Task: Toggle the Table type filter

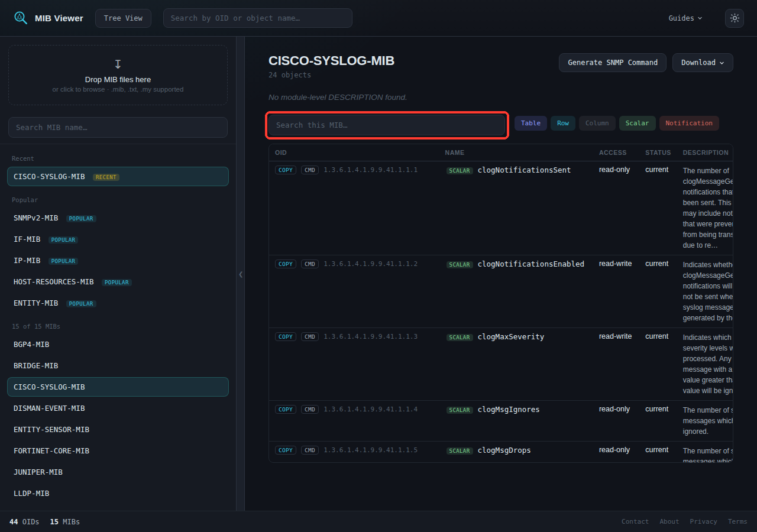Action: pyautogui.click(x=530, y=123)
